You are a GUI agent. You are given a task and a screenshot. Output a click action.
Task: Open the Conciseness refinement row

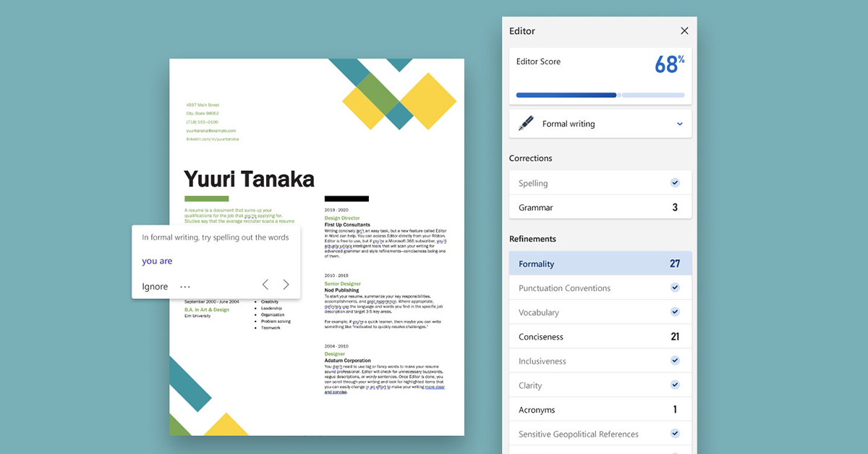pos(600,337)
